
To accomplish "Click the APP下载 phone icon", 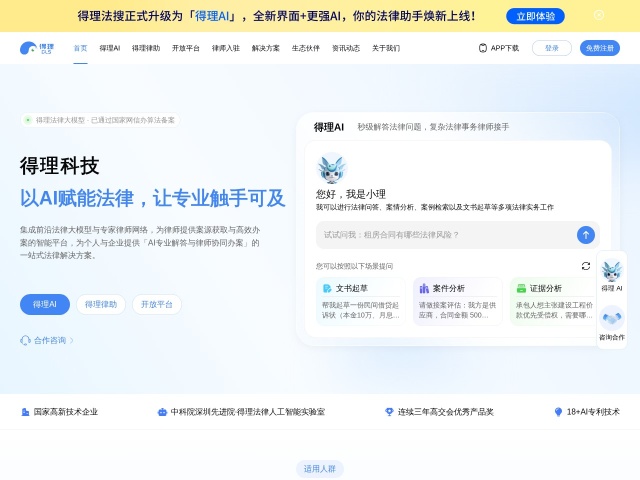I will tap(482, 48).
